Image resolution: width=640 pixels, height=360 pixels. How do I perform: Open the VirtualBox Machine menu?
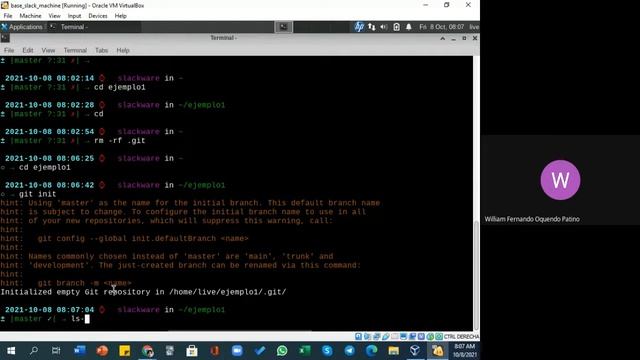click(30, 16)
